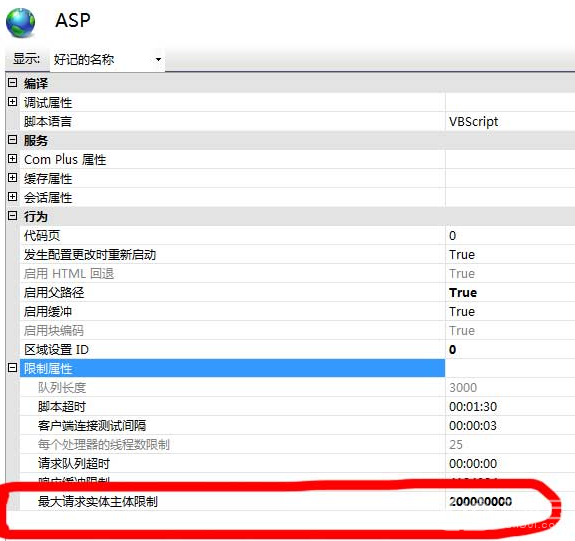Expand Com Plus 属性 node

(12, 159)
